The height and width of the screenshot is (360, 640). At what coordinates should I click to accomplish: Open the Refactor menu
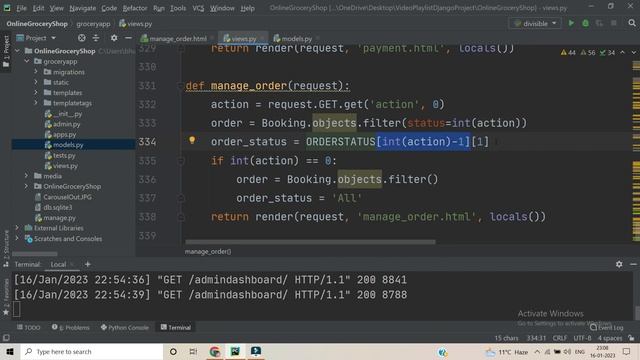coord(135,8)
